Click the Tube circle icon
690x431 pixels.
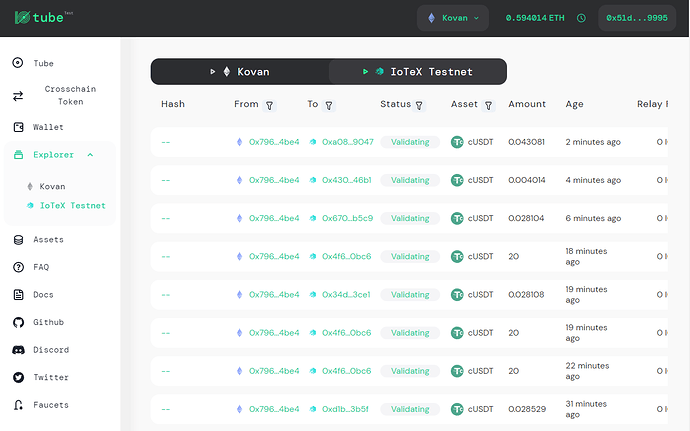pos(18,63)
